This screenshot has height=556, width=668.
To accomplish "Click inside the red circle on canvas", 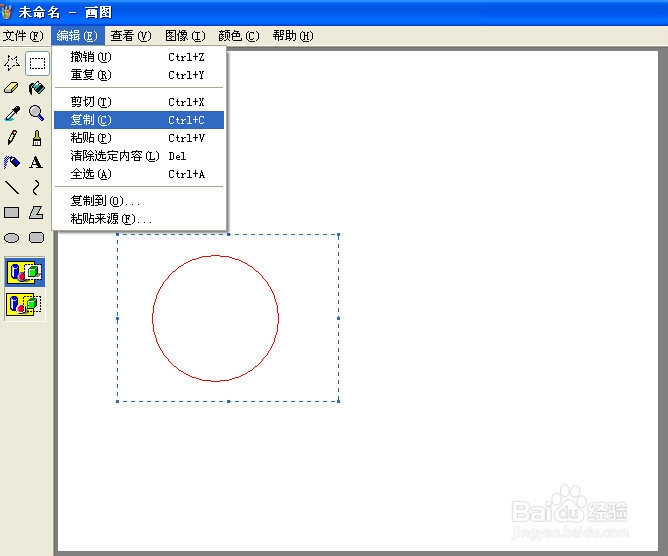I will [x=216, y=318].
